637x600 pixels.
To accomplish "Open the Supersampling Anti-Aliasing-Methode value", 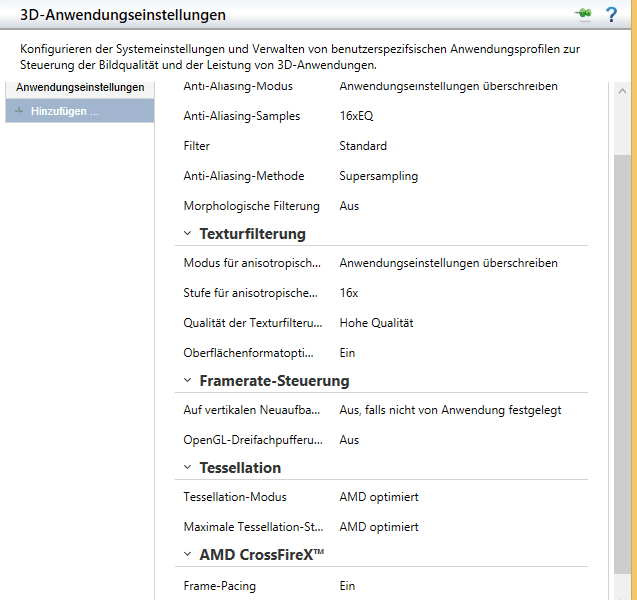I will pyautogui.click(x=379, y=176).
